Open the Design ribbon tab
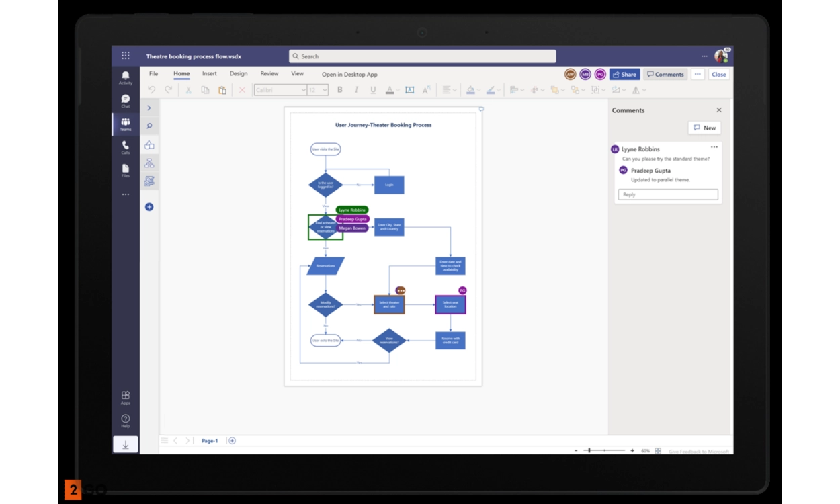This screenshot has width=840, height=504. click(239, 74)
